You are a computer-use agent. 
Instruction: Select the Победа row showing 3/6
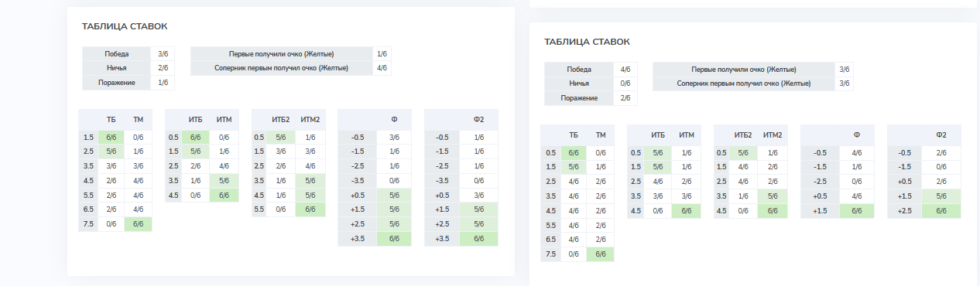click(x=128, y=54)
